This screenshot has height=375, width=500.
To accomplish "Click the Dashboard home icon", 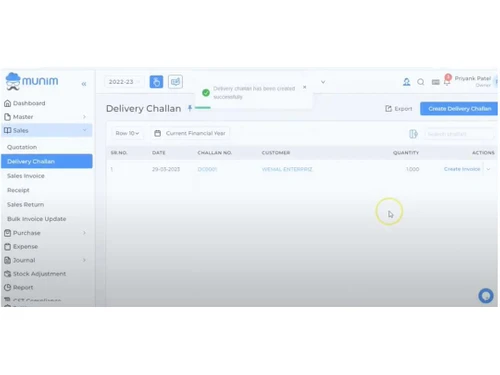I will (7, 103).
